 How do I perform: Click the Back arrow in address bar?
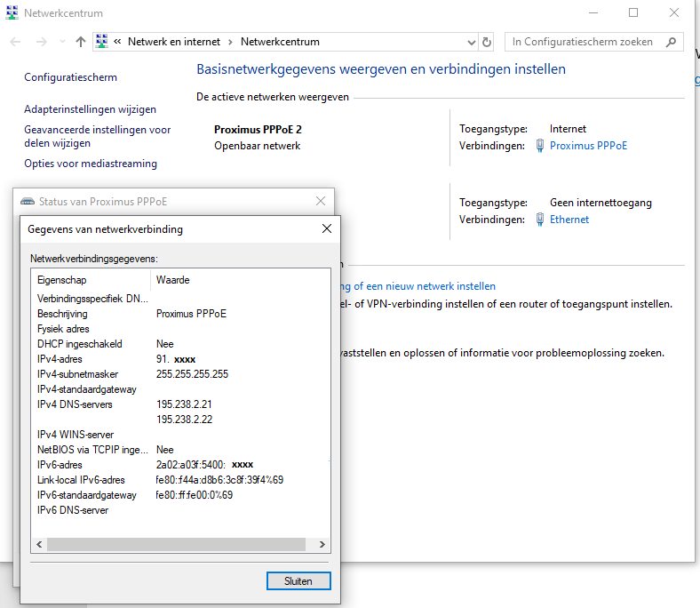[x=16, y=42]
